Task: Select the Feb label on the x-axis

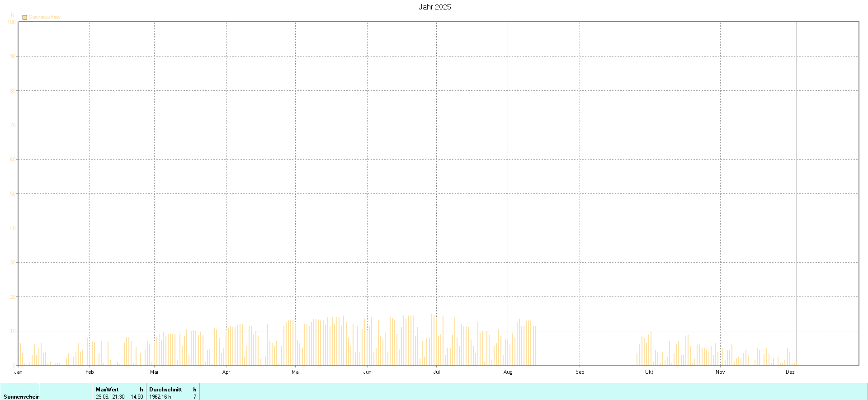Action: (90, 372)
